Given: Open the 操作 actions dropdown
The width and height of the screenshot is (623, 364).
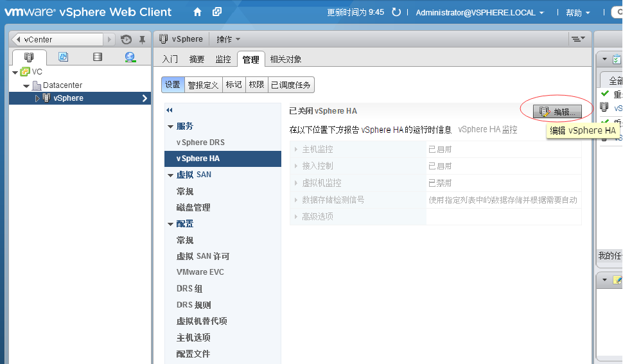Looking at the screenshot, I should click(229, 39).
